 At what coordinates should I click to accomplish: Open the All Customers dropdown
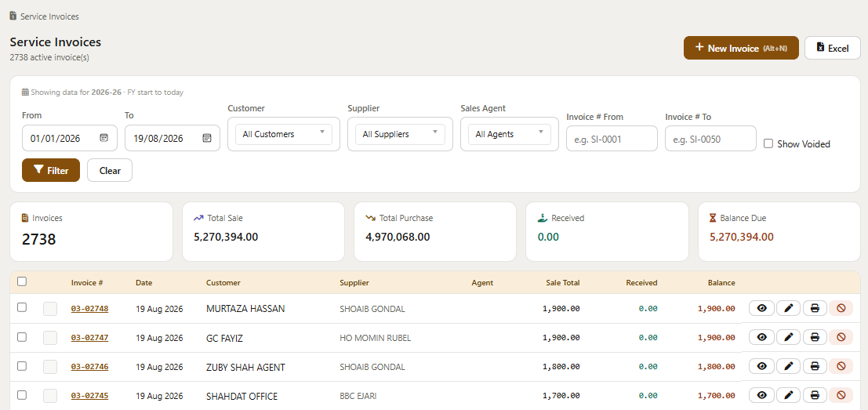coord(283,134)
